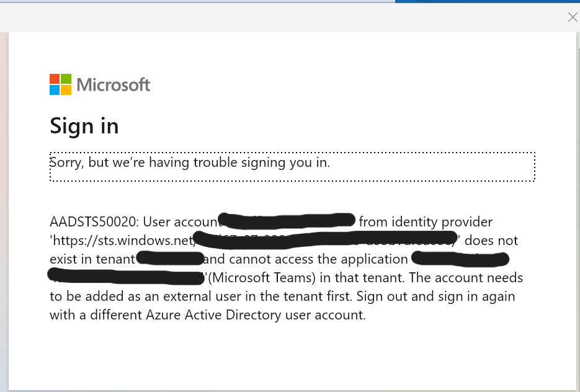Screen dimensions: 580x392
Task: Close the sign-in error dialog
Action: pyautogui.click(x=573, y=17)
